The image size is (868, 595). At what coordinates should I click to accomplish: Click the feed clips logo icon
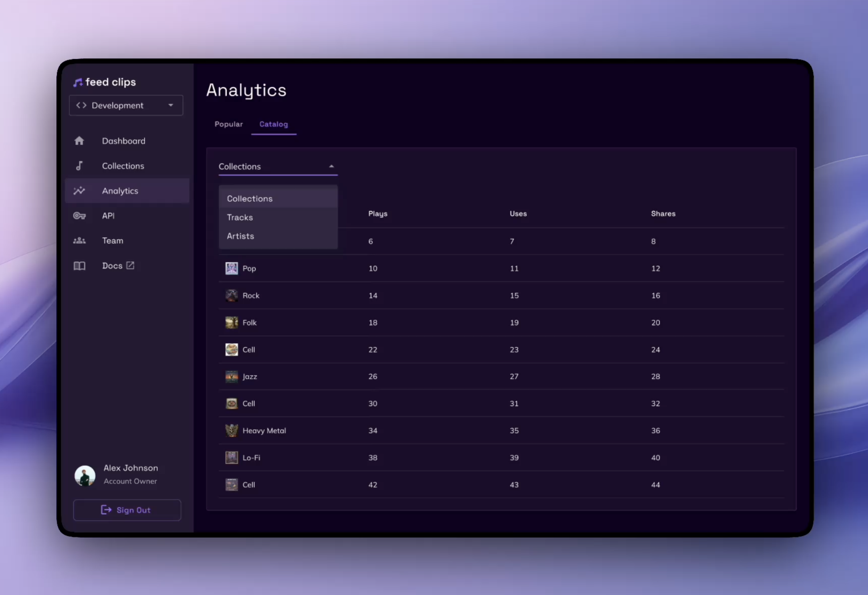78,82
